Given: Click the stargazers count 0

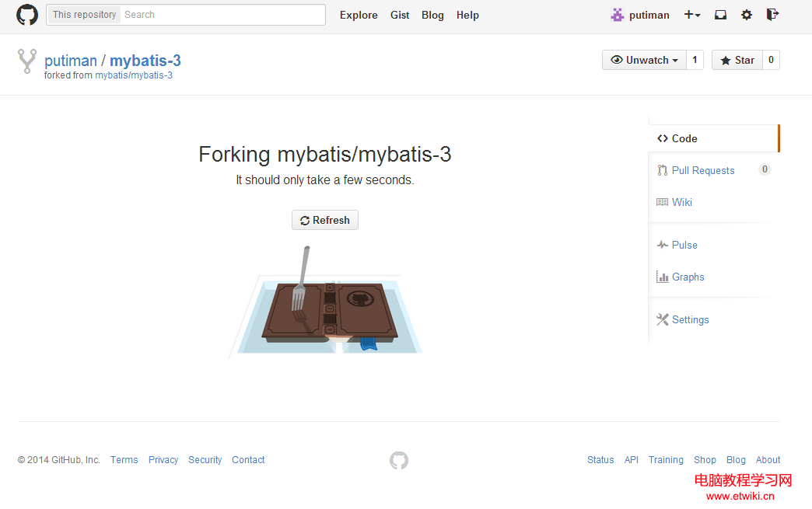Looking at the screenshot, I should point(771,60).
